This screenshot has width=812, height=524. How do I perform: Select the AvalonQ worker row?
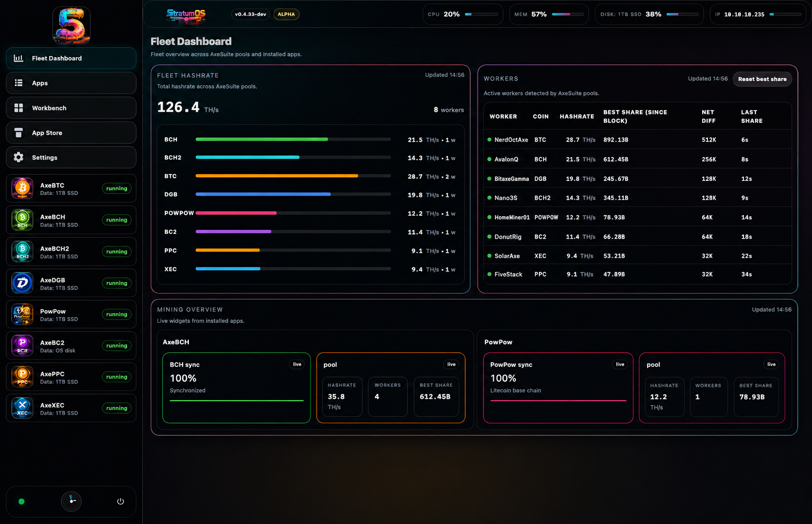click(x=638, y=159)
